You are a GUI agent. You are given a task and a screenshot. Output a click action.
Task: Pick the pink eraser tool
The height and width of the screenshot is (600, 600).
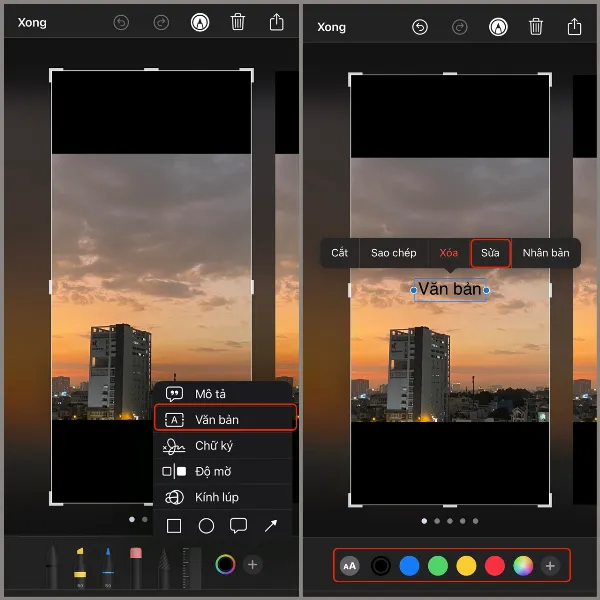[x=135, y=567]
